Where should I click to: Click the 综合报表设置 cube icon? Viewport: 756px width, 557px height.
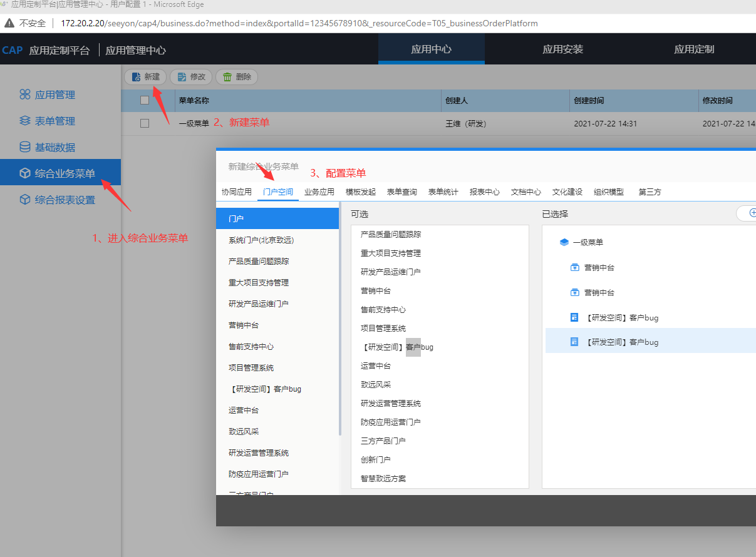click(x=25, y=200)
